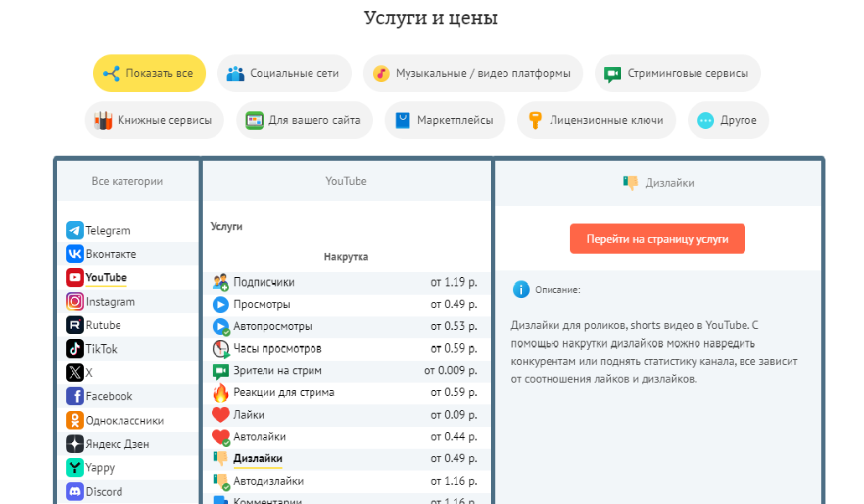
Task: Click the info icon beside Описание
Action: point(520,290)
